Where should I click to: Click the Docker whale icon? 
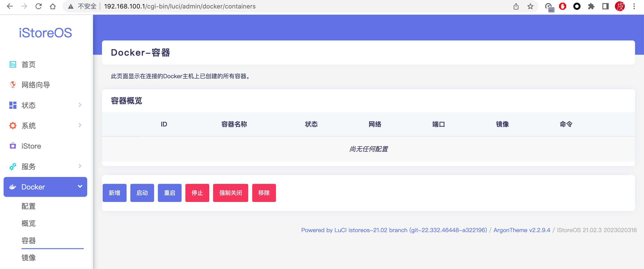click(x=13, y=187)
